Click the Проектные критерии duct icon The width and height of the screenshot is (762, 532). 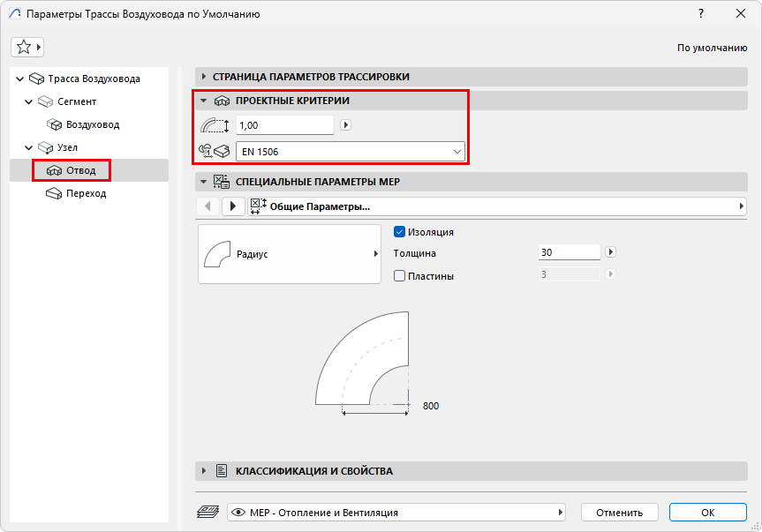[x=223, y=101]
